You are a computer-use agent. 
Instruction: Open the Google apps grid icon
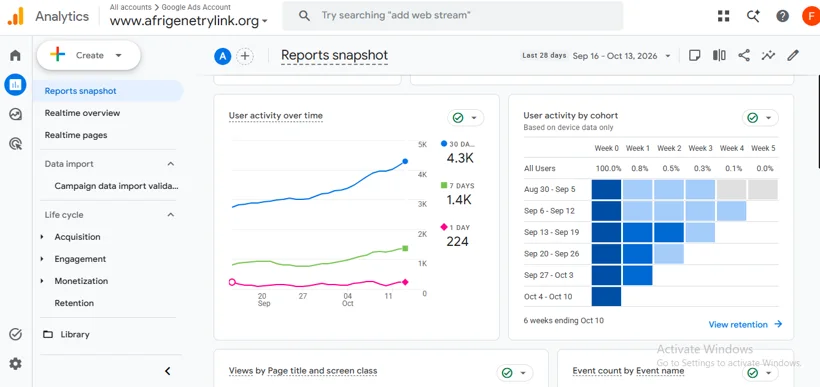724,16
